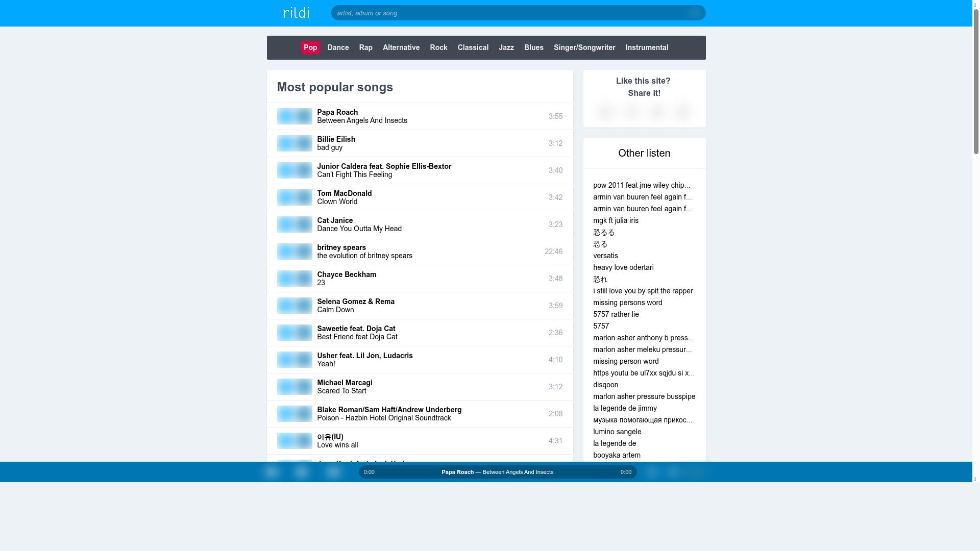Viewport: 980px width, 551px height.
Task: Skip to next track in the bottom player
Action: pos(333,472)
